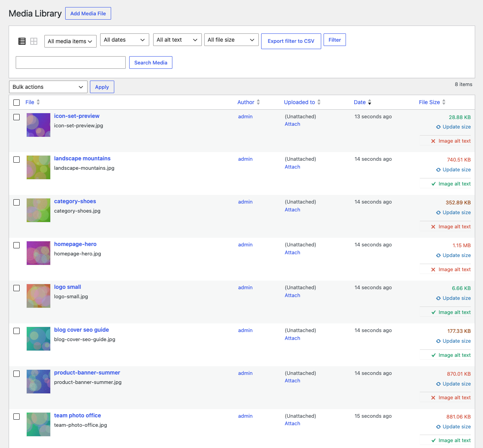The image size is (483, 448).
Task: Click green check icon for team photo office
Action: [434, 441]
